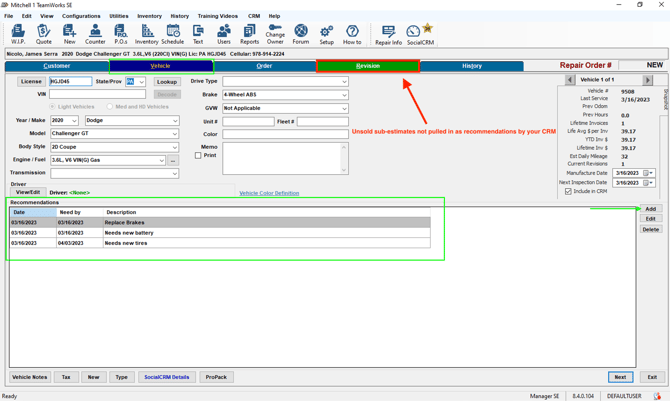This screenshot has height=401, width=670.
Task: Click the SocialCRM Details button
Action: pos(167,377)
